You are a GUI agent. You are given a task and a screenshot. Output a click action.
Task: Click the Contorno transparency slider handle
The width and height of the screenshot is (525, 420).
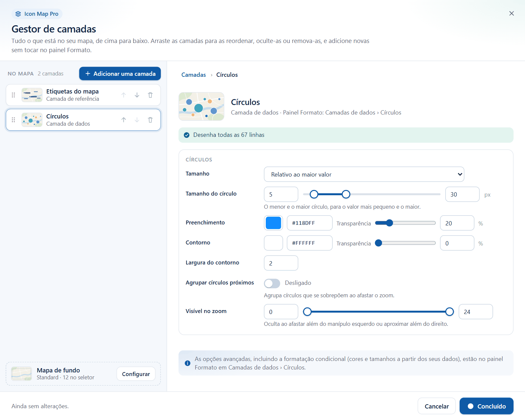point(378,243)
